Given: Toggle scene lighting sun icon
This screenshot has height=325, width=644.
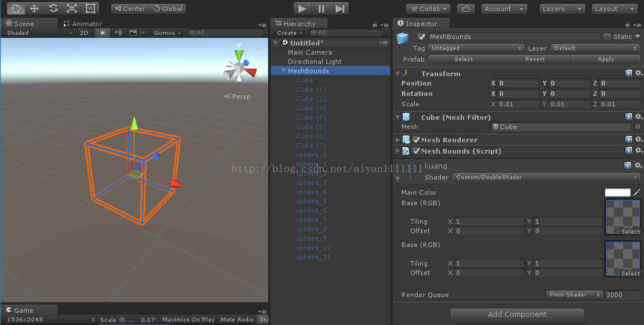Looking at the screenshot, I should pyautogui.click(x=102, y=33).
